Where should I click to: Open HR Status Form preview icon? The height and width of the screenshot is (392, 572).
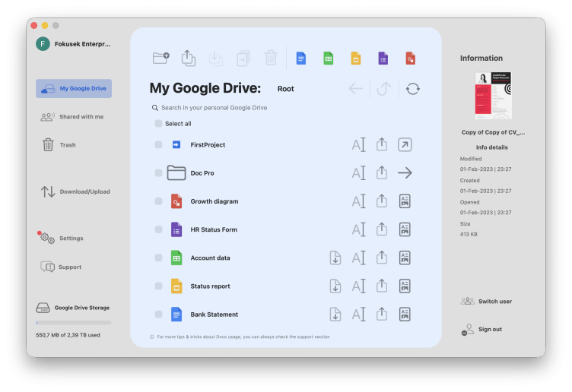pos(405,229)
